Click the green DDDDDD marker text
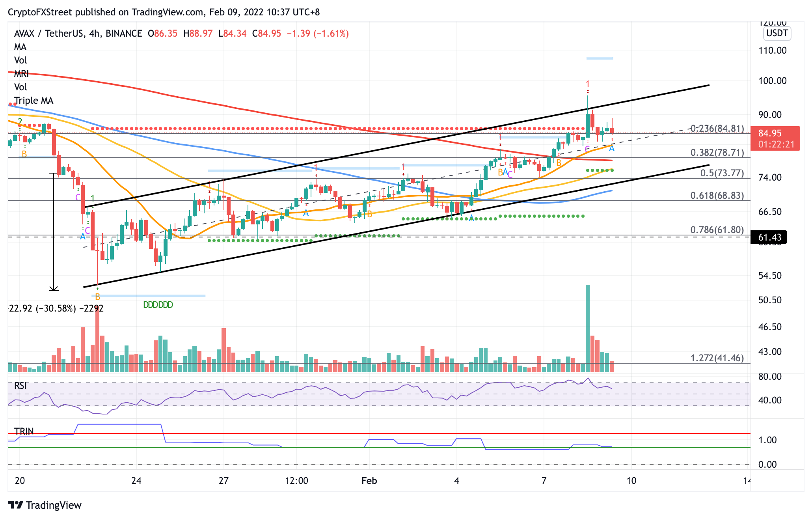 coord(158,305)
